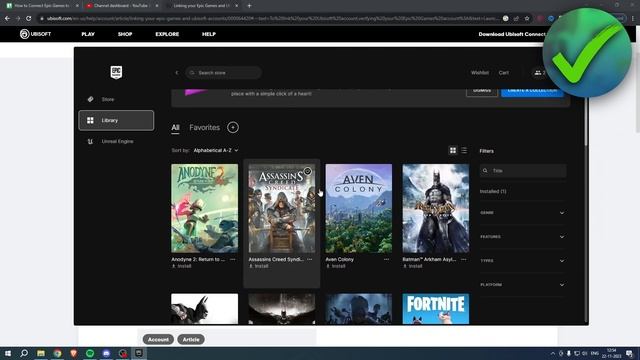This screenshot has height=360, width=640.
Task: Open options menu for Anodyne 2
Action: (233, 259)
